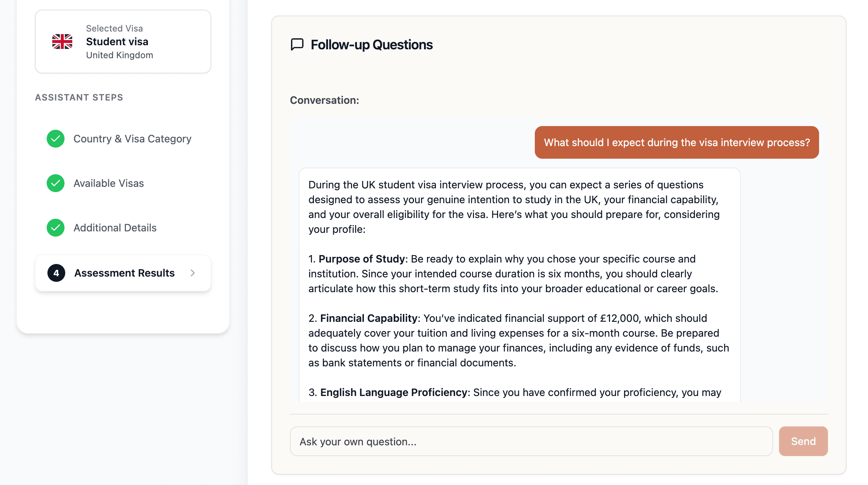Image resolution: width=868 pixels, height=485 pixels.
Task: Click the Student visa title text
Action: coord(117,42)
